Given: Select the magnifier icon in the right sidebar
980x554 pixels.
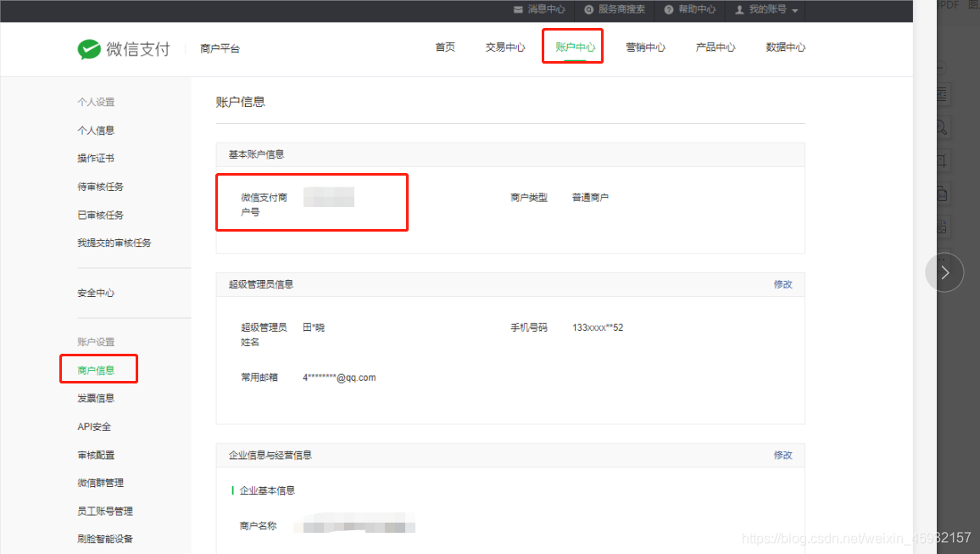Looking at the screenshot, I should (941, 126).
